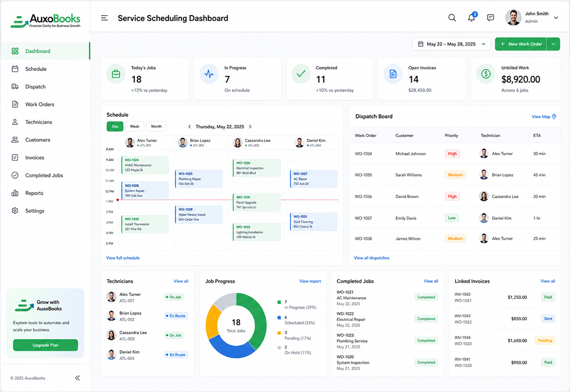This screenshot has height=392, width=570.
Task: Open WO-1031 Duct Cleaning schedule block
Action: click(313, 221)
